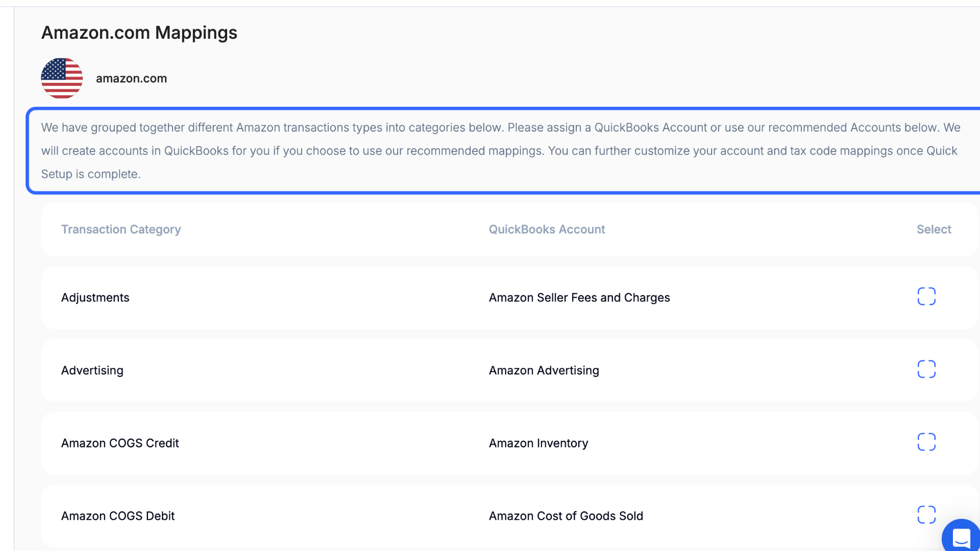
Task: Click the select icon for Amazon COGS Credit
Action: coord(926,442)
